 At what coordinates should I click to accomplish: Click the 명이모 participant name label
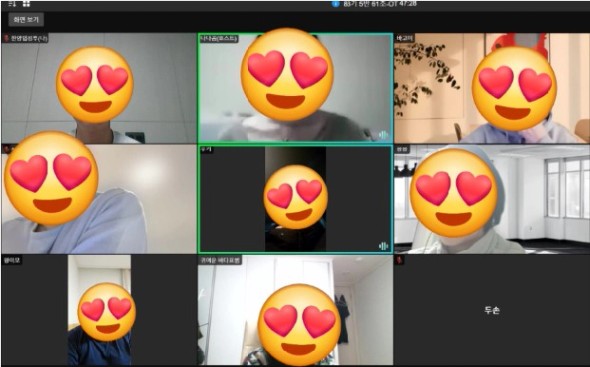point(12,260)
